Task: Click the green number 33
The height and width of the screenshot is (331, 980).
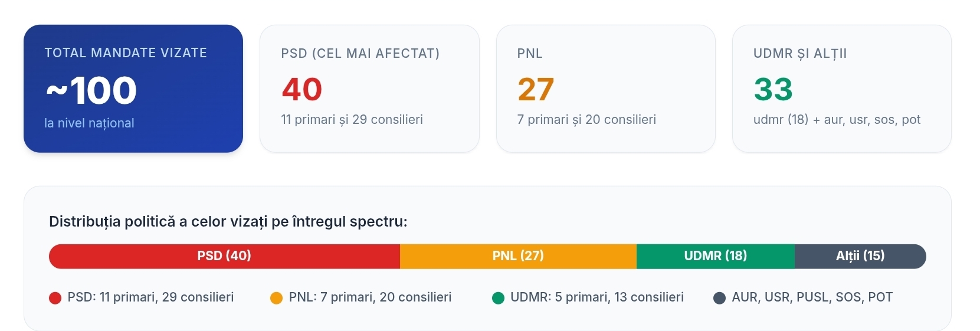Action: [773, 90]
